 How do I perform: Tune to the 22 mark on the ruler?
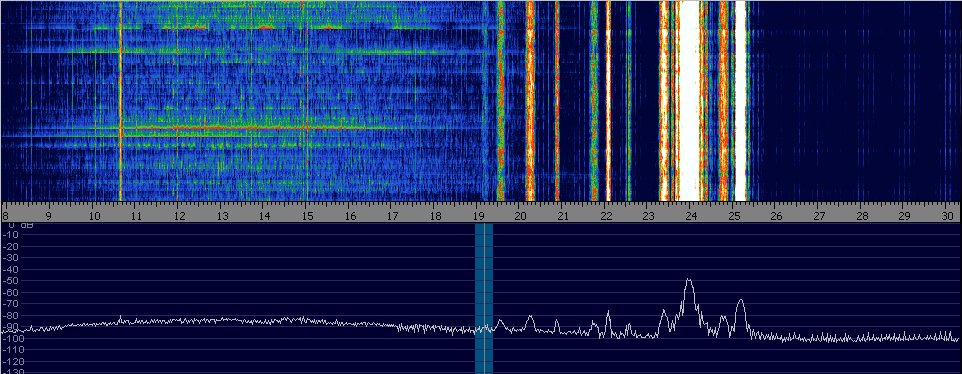tap(606, 216)
